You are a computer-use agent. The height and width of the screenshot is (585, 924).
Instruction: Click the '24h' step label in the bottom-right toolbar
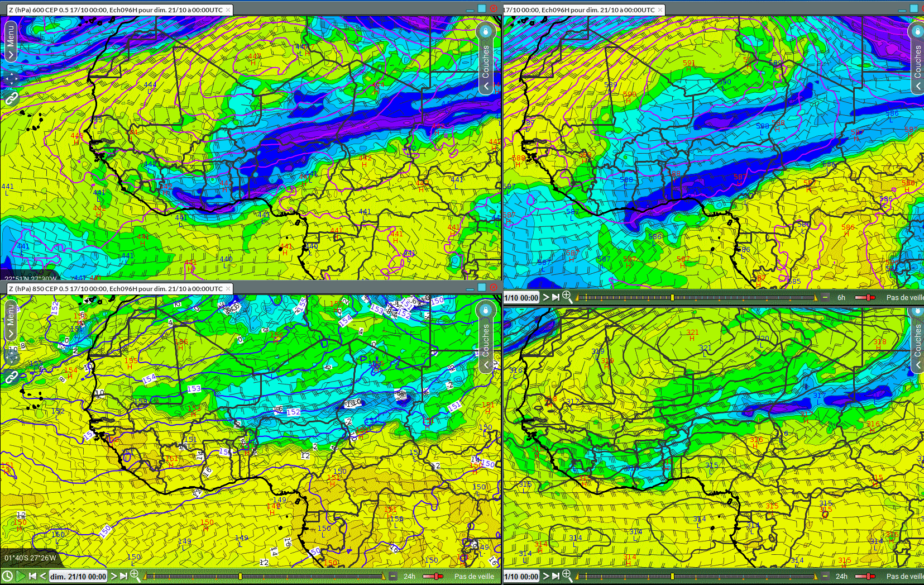[x=841, y=577]
